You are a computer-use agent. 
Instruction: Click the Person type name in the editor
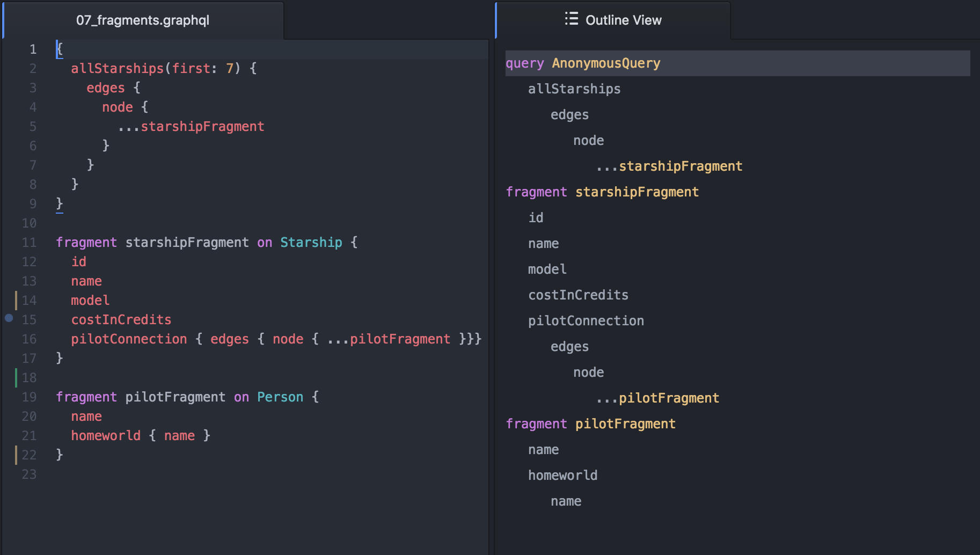[x=280, y=397]
